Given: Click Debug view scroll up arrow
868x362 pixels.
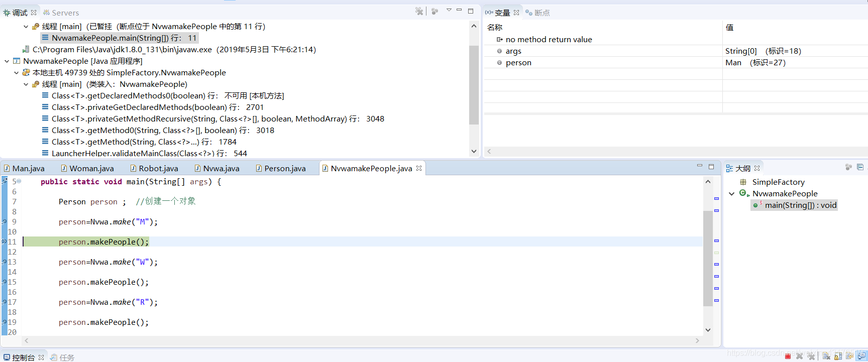Looking at the screenshot, I should pyautogui.click(x=474, y=26).
